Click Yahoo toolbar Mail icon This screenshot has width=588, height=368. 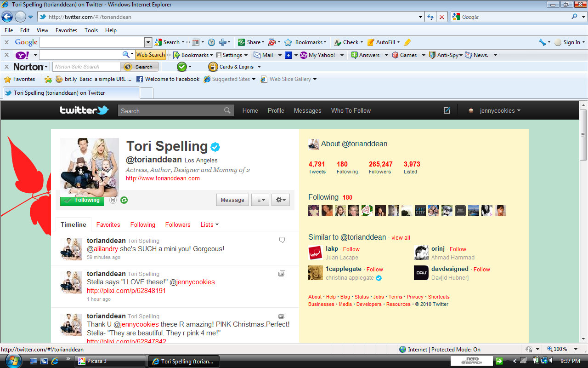(x=257, y=55)
